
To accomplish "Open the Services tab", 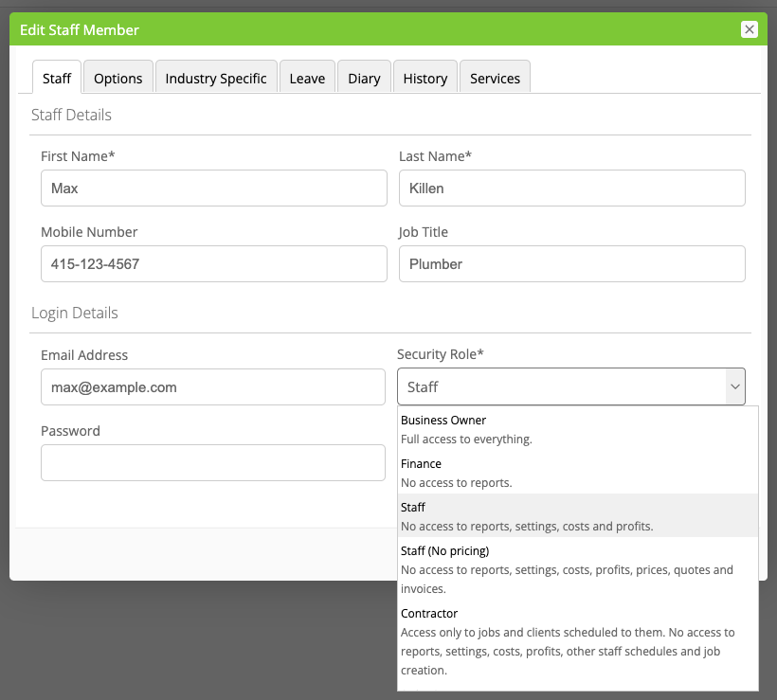I will [x=495, y=78].
